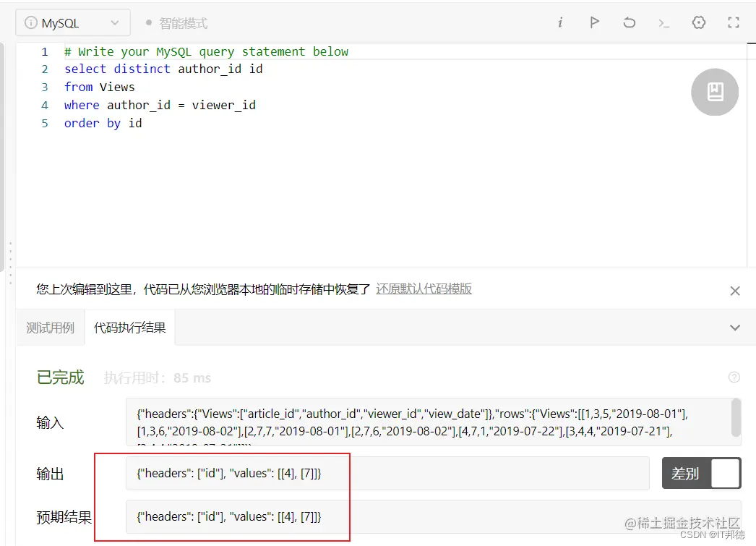
Task: Click the panel resize handle dots on left edge
Action: (11, 263)
